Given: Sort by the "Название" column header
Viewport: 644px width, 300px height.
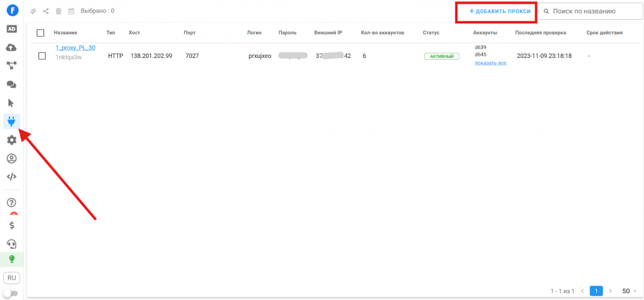Looking at the screenshot, I should pos(65,32).
